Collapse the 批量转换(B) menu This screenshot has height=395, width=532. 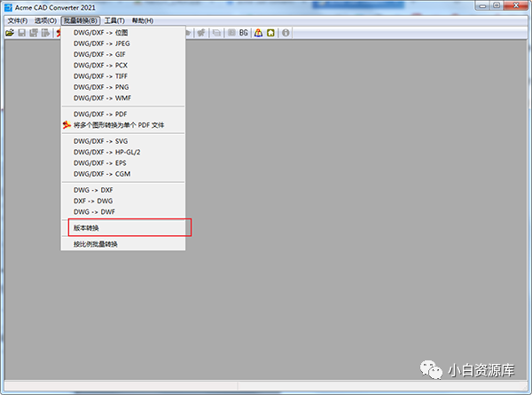[x=81, y=20]
